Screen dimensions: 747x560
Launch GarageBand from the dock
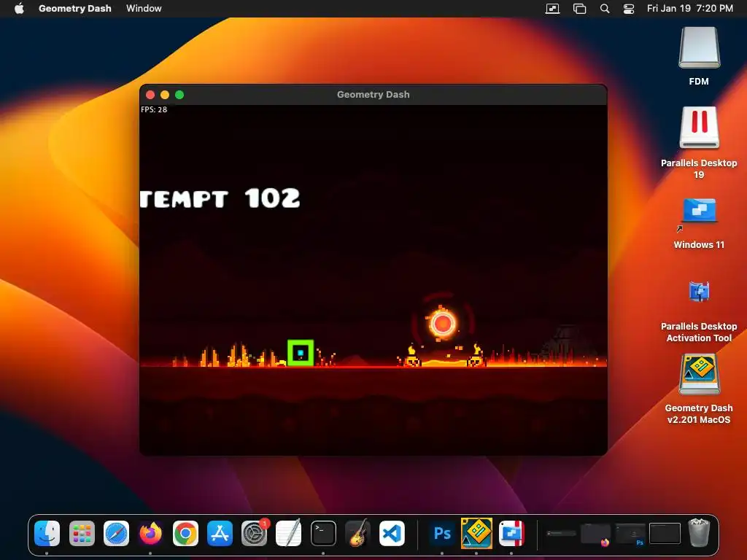coord(357,533)
